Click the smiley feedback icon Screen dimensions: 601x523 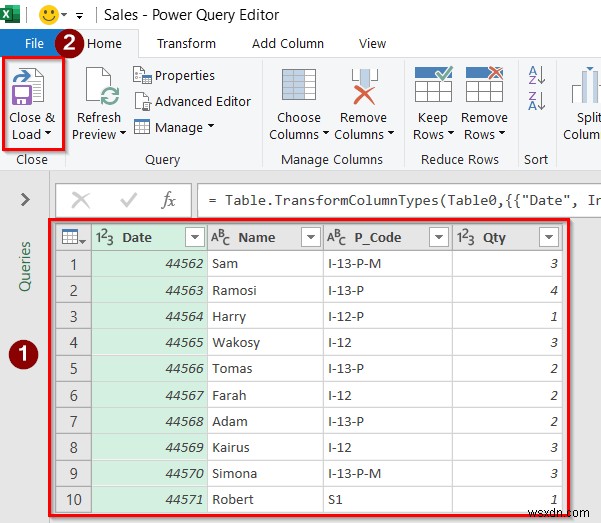point(49,15)
